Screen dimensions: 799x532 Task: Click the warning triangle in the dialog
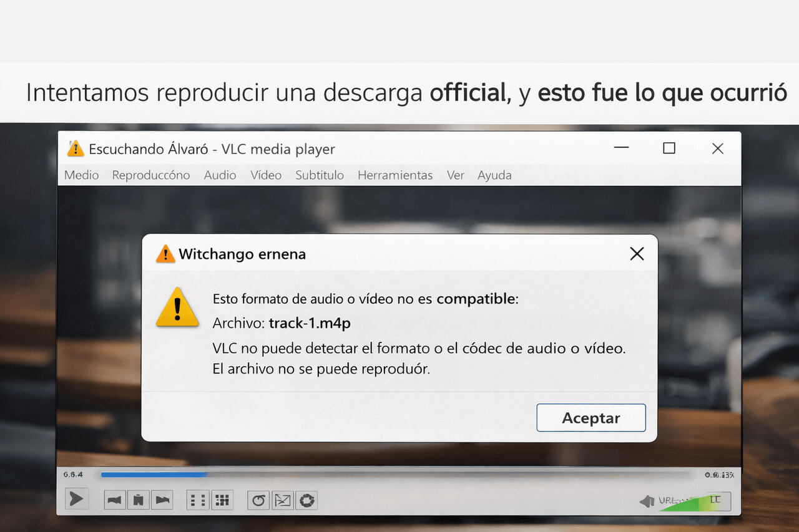(178, 307)
